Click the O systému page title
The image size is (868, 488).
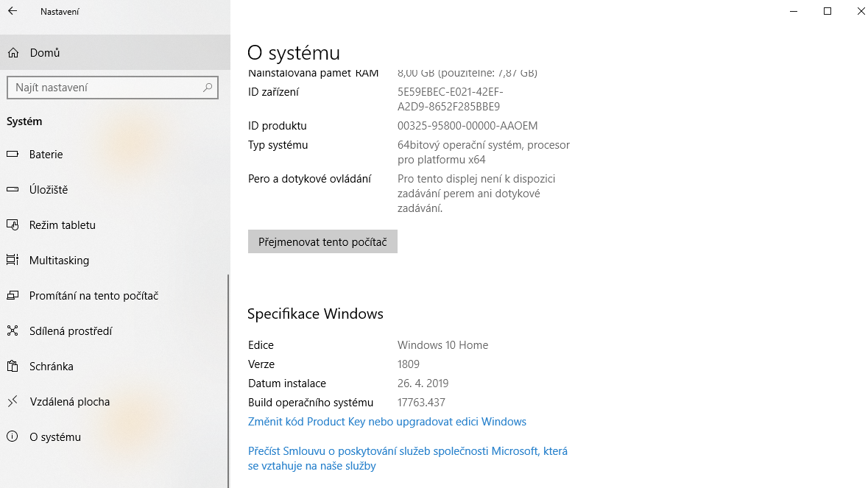[294, 52]
